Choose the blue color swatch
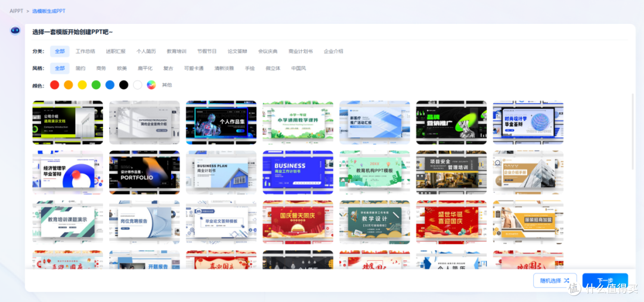This screenshot has width=644, height=302. (x=110, y=85)
